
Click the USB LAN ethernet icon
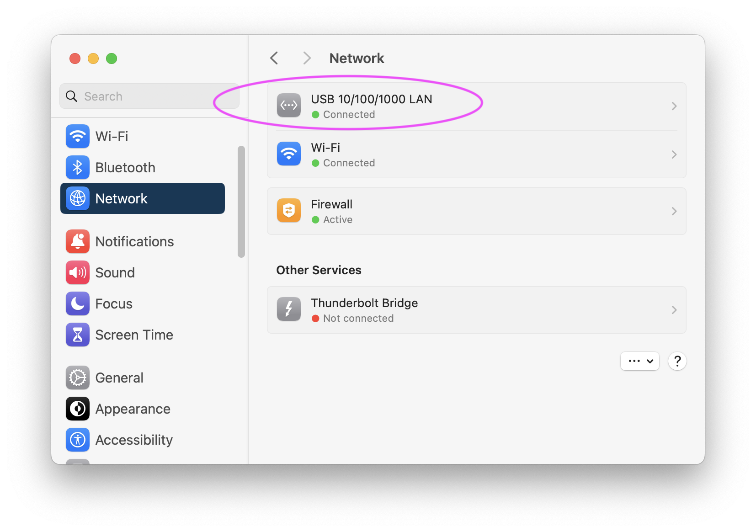[289, 106]
